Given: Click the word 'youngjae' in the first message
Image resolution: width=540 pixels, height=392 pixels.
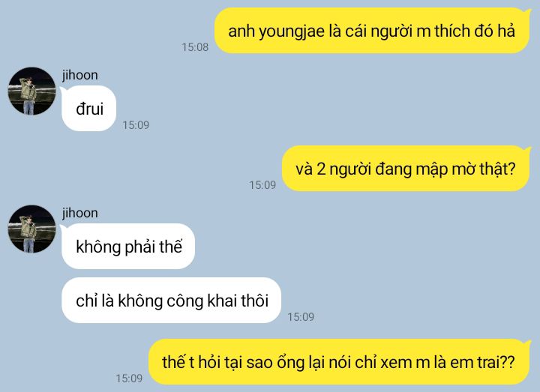Looking at the screenshot, I should [x=291, y=32].
